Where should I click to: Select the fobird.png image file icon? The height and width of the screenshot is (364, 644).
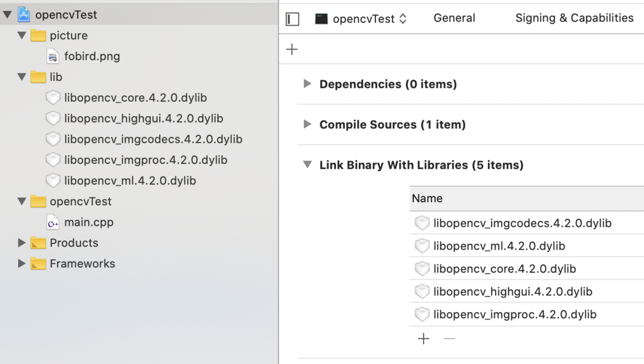(53, 56)
